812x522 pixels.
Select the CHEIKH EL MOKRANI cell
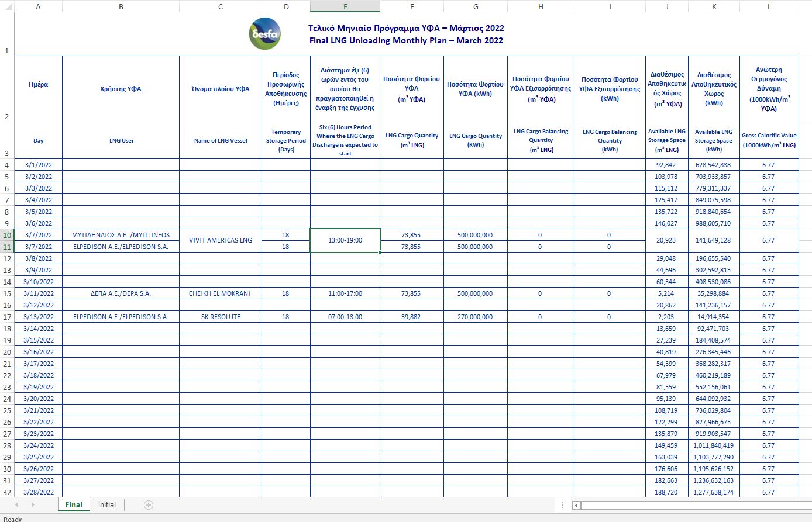[x=221, y=293]
